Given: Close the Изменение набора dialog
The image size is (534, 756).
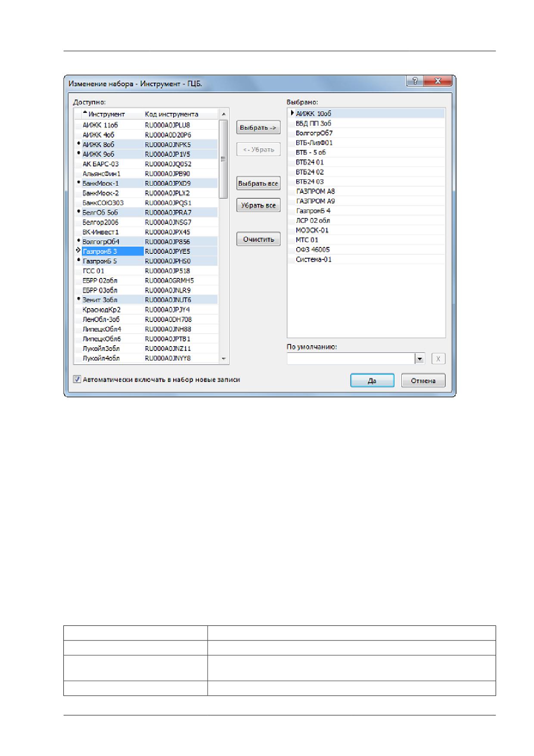Looking at the screenshot, I should click(438, 81).
